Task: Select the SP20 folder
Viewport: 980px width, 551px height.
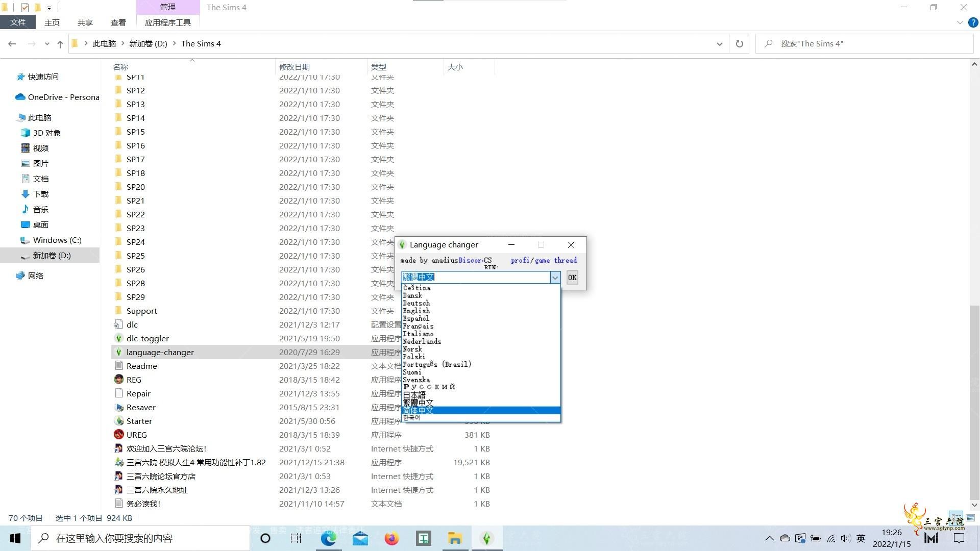Action: pos(136,187)
